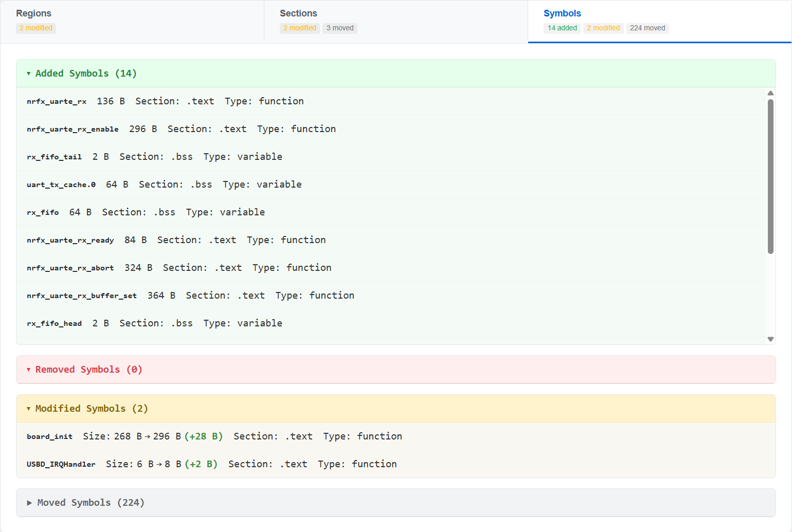Click the '3 moved' badge under Sections

[x=340, y=28]
